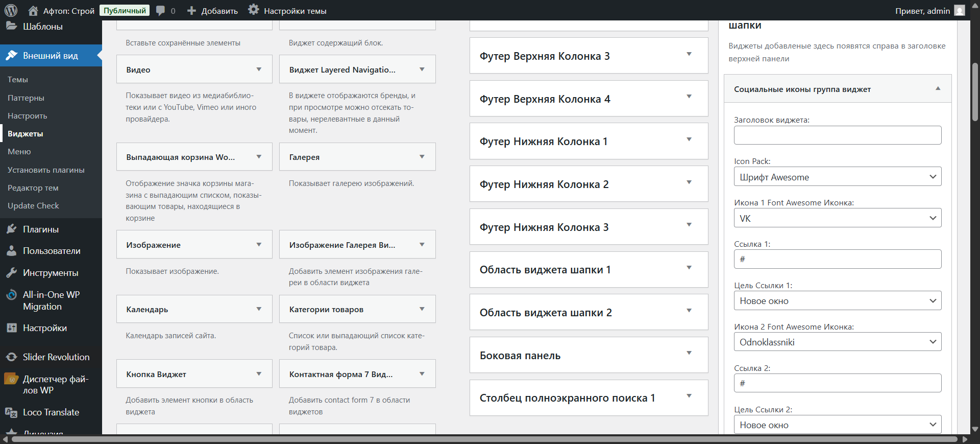Open comments bubble icon in admin bar

click(160, 11)
